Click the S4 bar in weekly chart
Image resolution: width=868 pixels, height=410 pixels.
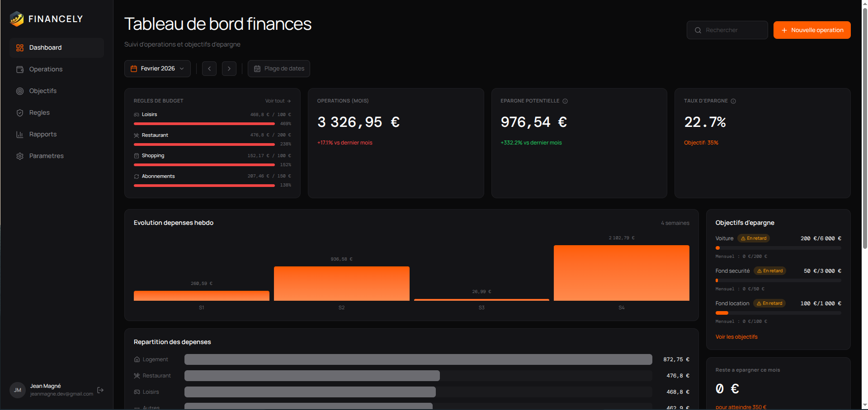point(621,273)
